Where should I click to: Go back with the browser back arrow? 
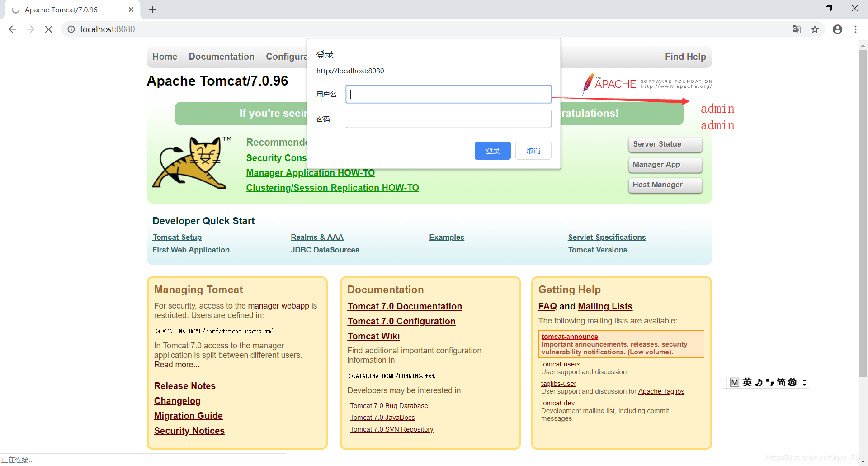[12, 29]
